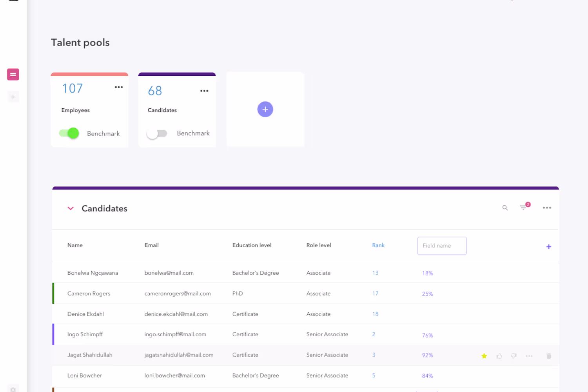
Task: Click thumbs up for Jagat Shahidullah
Action: (x=499, y=356)
